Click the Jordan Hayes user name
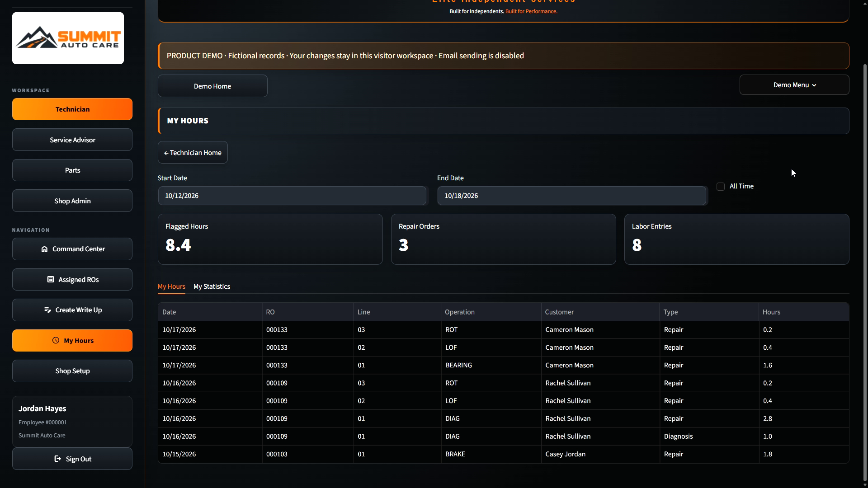The width and height of the screenshot is (868, 488). pos(42,408)
